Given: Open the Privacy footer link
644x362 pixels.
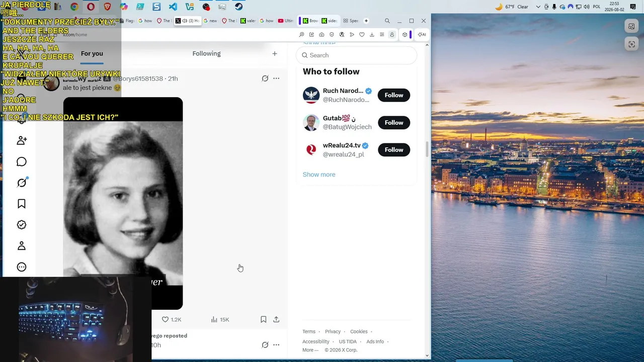Looking at the screenshot, I should tap(333, 331).
